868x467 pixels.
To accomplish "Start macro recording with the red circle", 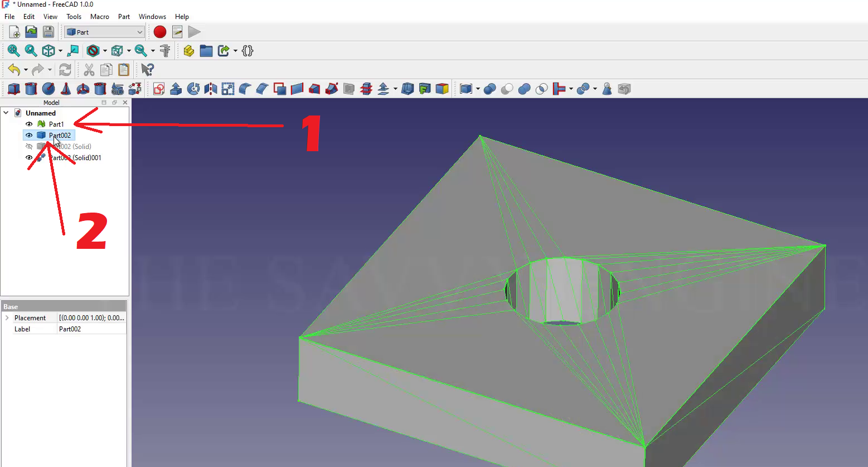I will [x=160, y=32].
